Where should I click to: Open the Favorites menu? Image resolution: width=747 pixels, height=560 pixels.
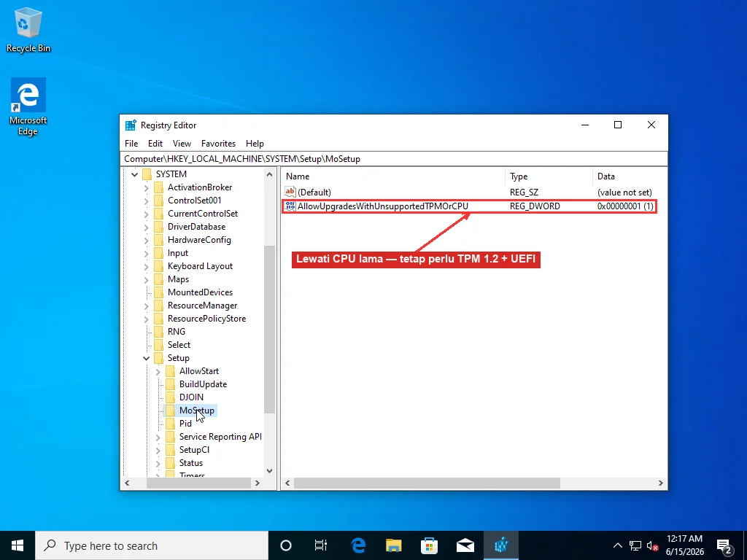click(x=218, y=144)
